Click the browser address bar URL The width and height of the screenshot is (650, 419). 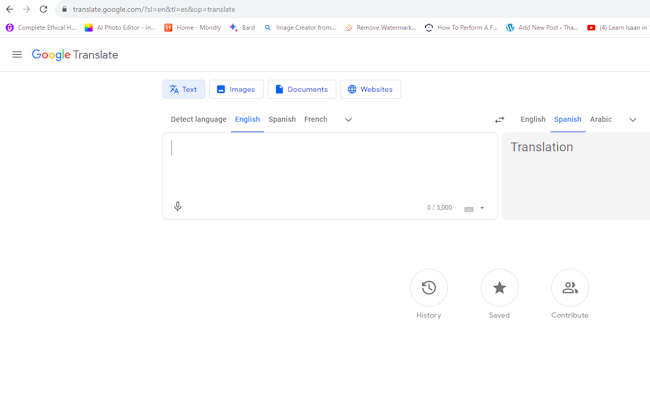pos(154,9)
